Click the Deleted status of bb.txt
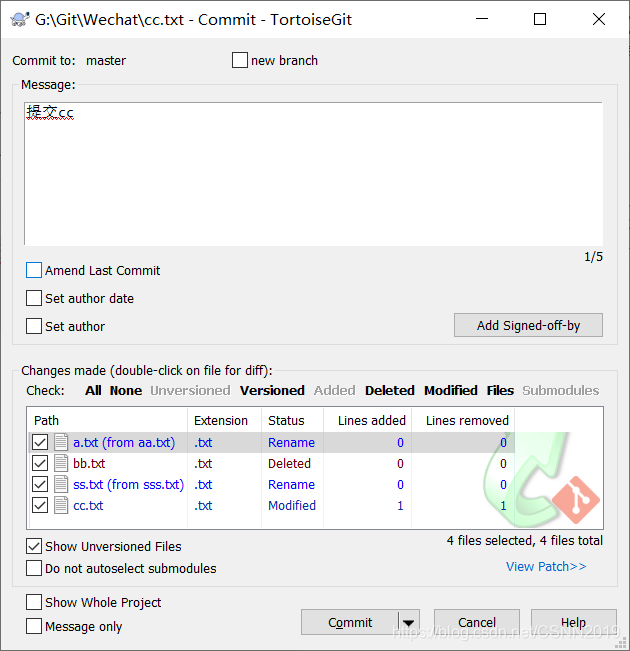This screenshot has height=651, width=630. [x=289, y=463]
